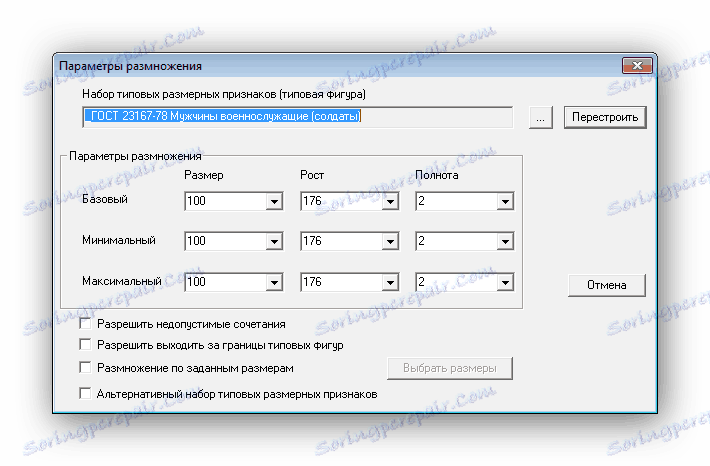Expand the Максимальный Размер dropdown

(274, 283)
